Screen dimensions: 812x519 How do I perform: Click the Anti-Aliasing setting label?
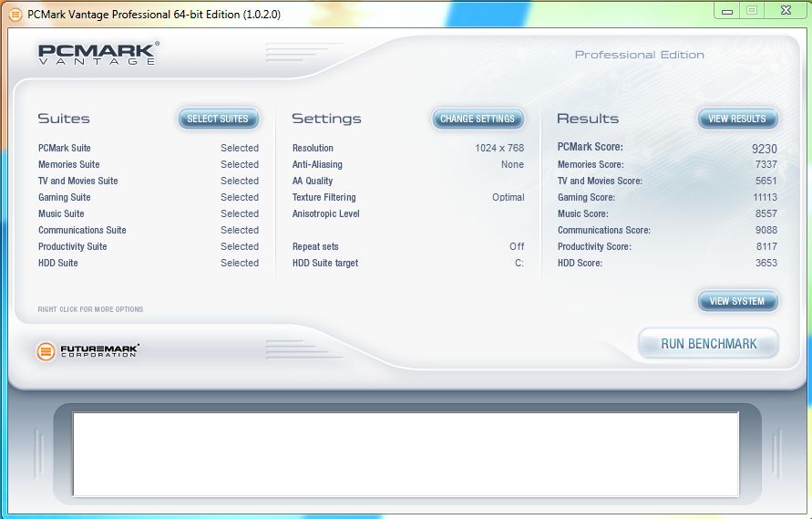coord(317,164)
